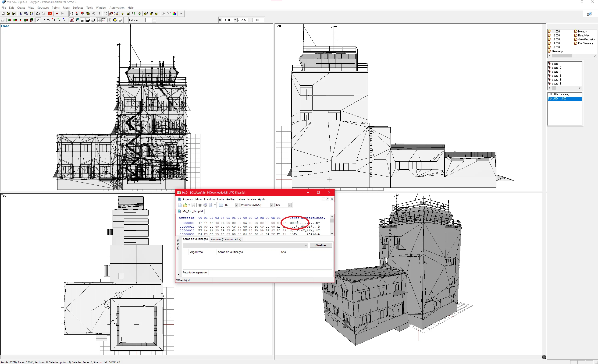Select the Mil_ATC_Big.p3d document tab in HxD

[x=191, y=211]
